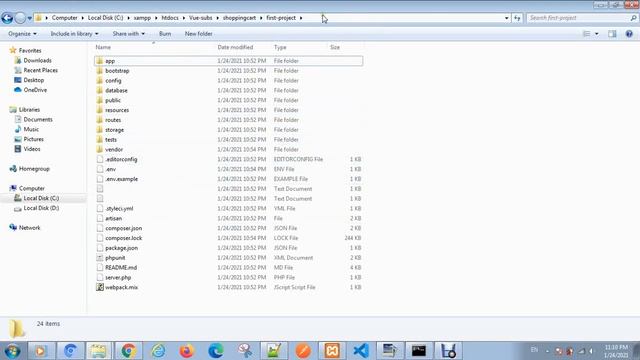Click the Forward navigation arrow

coord(20,18)
